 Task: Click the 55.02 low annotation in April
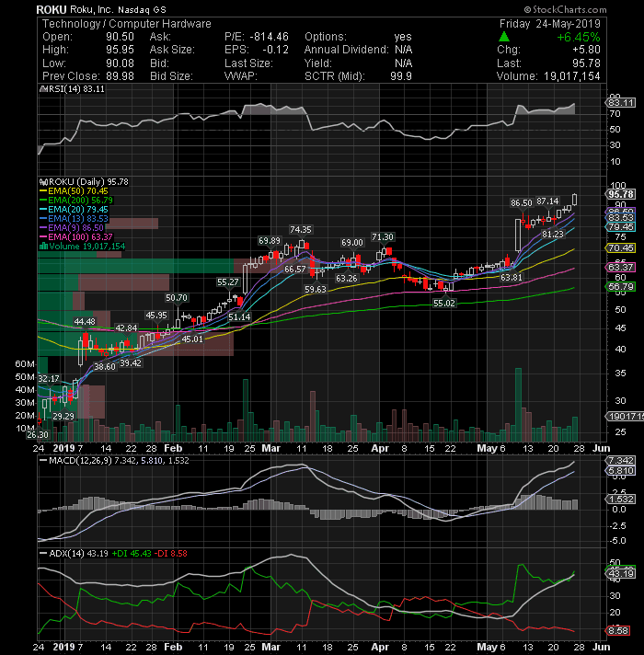[444, 304]
